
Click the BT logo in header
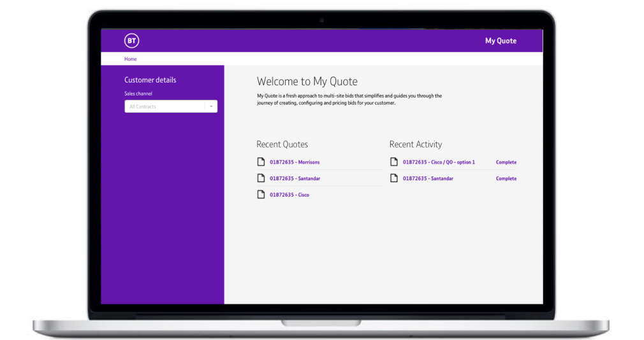pos(131,41)
